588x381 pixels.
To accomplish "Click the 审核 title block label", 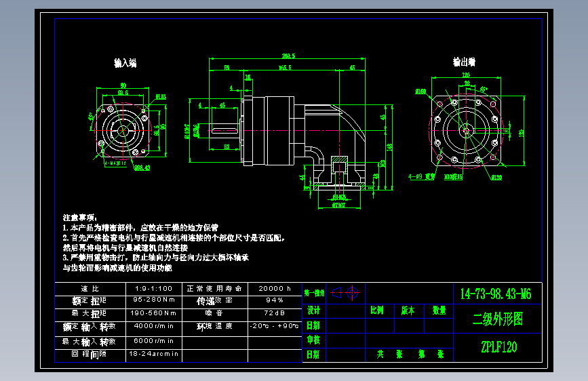I will [x=313, y=340].
